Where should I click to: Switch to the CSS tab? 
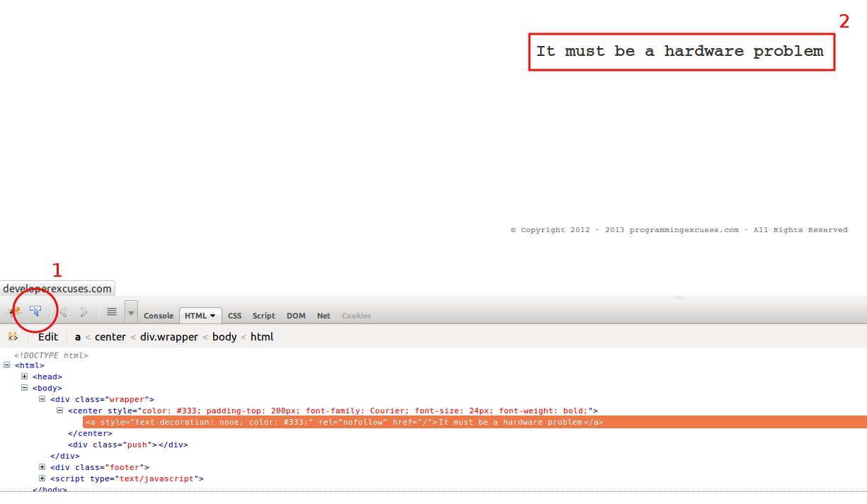(234, 316)
